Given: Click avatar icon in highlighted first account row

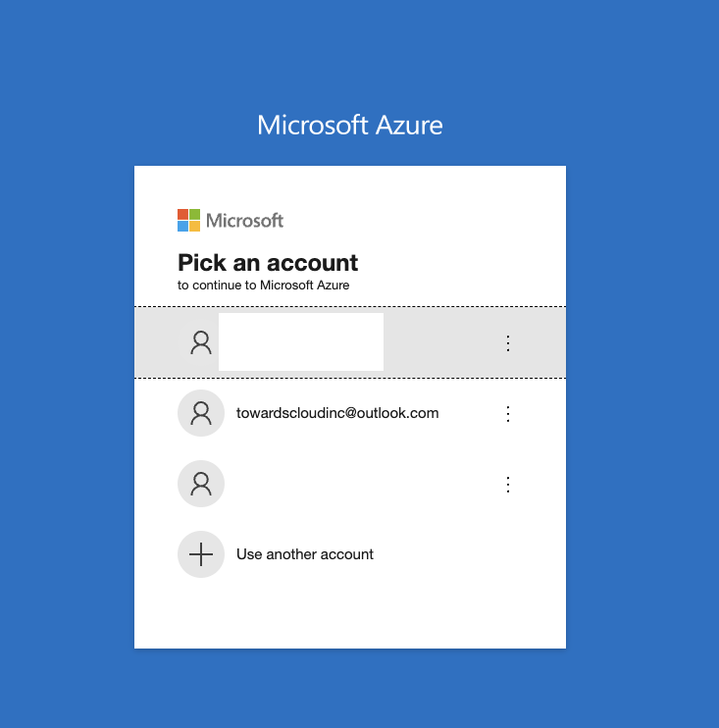Looking at the screenshot, I should click(x=201, y=342).
